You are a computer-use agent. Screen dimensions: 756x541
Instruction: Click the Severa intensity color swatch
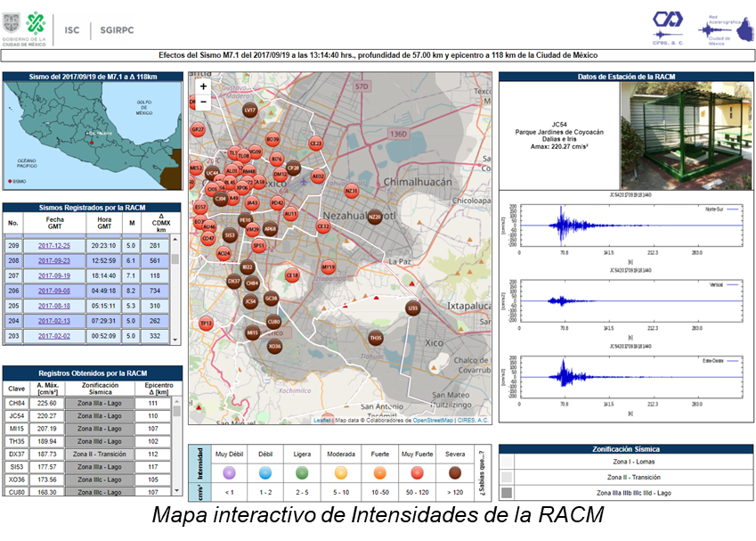click(x=454, y=472)
